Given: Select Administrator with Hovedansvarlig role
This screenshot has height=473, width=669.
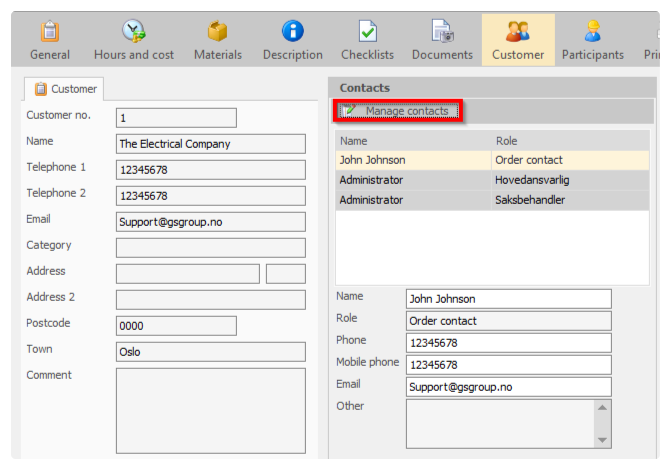Looking at the screenshot, I should pos(492,180).
